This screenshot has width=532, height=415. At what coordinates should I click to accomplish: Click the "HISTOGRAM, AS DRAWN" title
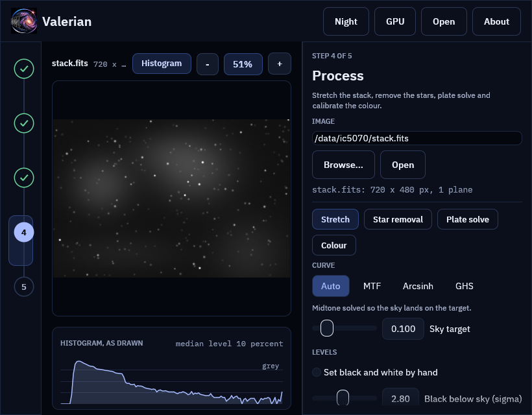101,343
